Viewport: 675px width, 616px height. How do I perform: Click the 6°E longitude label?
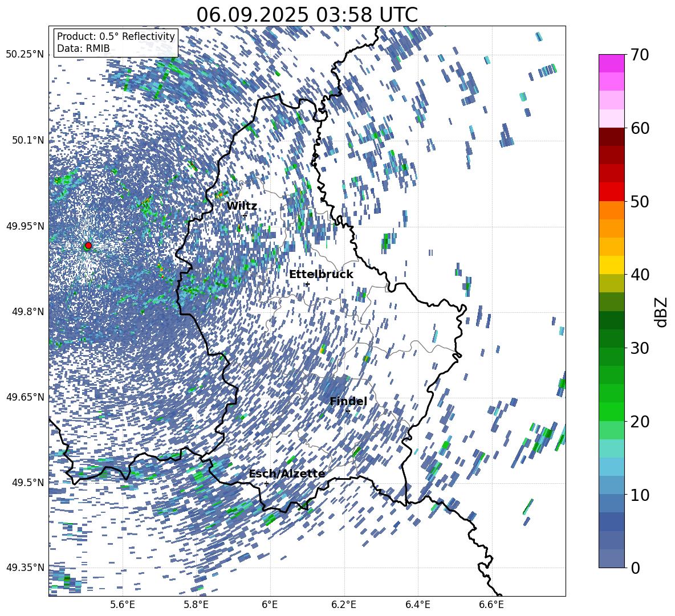[x=270, y=605]
